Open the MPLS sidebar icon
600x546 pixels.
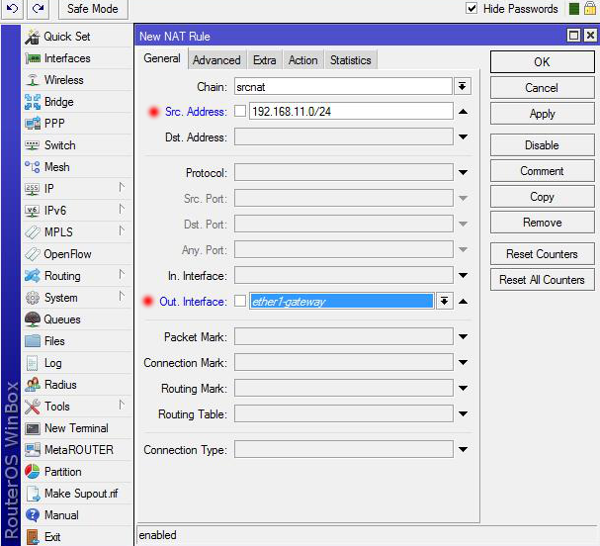(33, 232)
